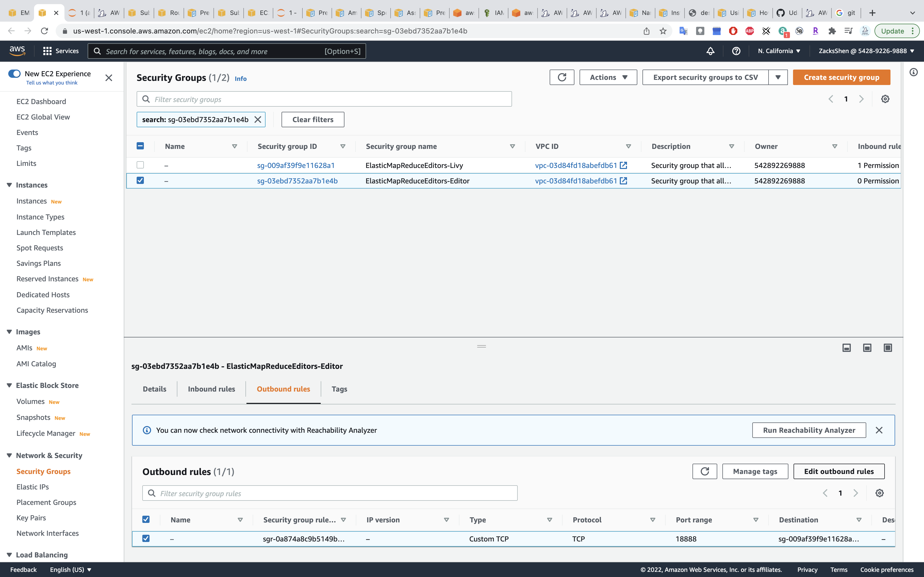This screenshot has height=577, width=924.
Task: Switch to the Inbound rules tab
Action: [211, 389]
